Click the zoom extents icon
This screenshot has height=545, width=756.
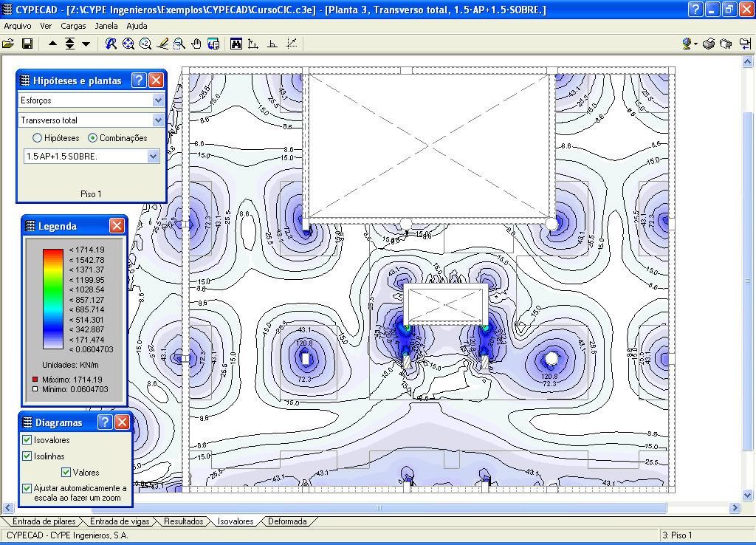pos(128,44)
